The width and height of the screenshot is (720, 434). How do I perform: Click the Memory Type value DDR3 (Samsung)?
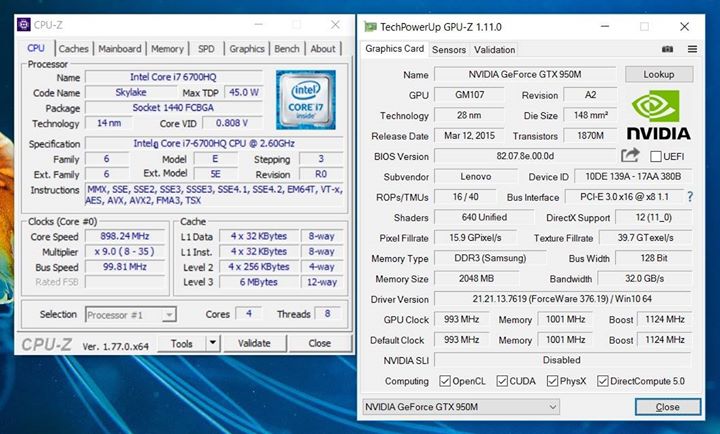[490, 258]
